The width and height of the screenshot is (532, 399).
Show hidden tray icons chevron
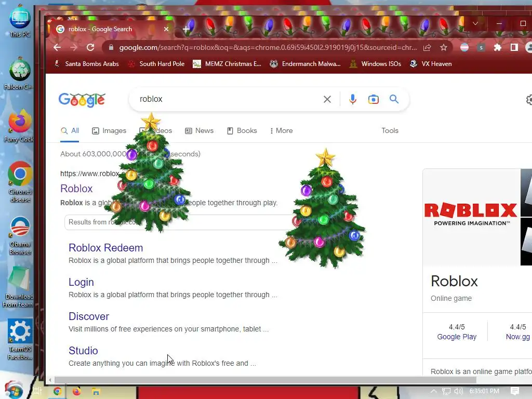point(434,391)
